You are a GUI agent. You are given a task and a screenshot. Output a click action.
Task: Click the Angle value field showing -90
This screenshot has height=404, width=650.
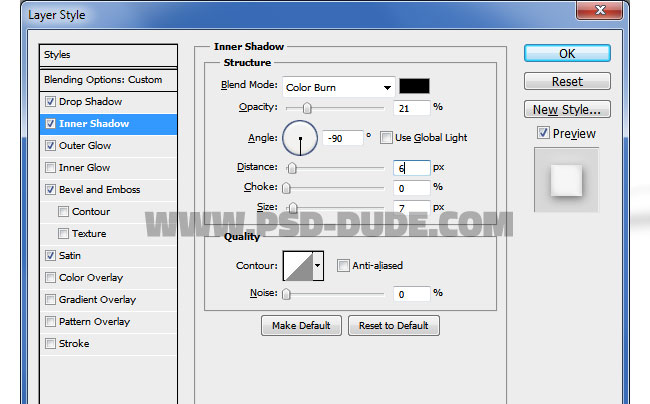(x=343, y=138)
